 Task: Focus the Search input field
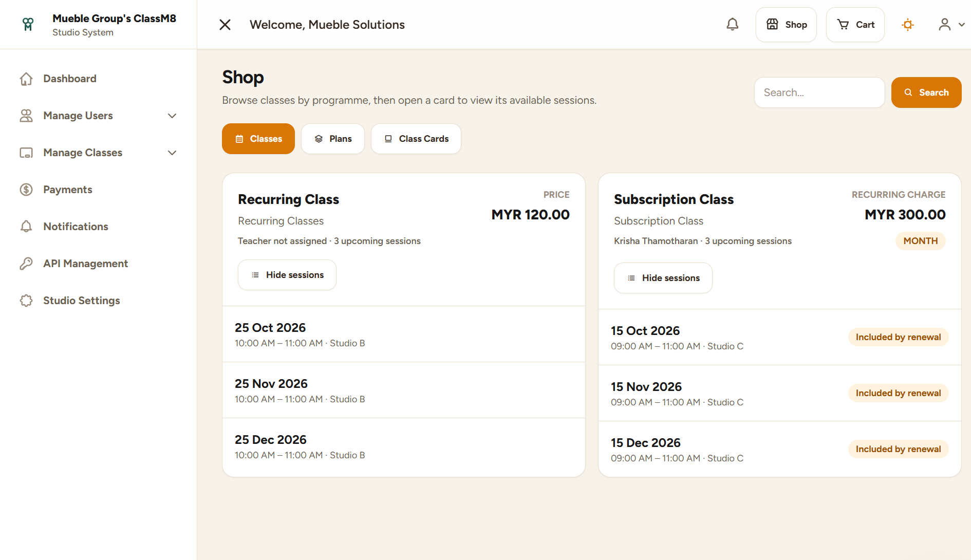pyautogui.click(x=819, y=92)
